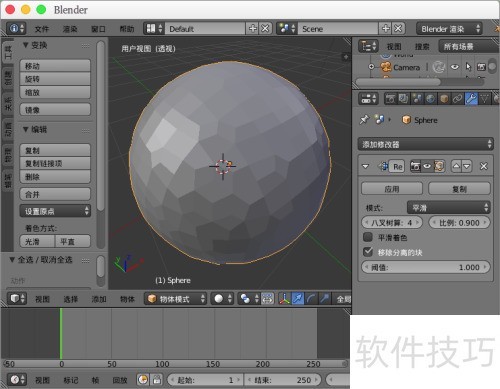Click the scene browse icon beside Scene
Viewport: 500px width, 389px height.
287,29
